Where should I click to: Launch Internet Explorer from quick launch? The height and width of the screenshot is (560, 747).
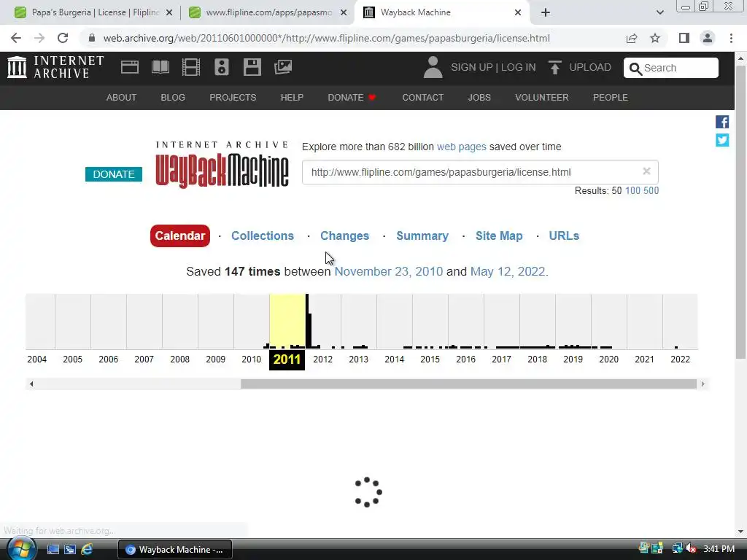coord(87,550)
